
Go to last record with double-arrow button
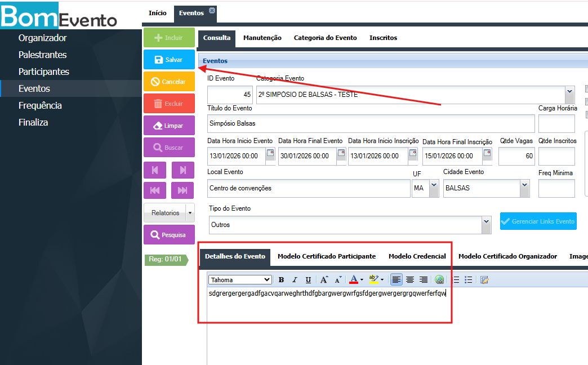[182, 190]
